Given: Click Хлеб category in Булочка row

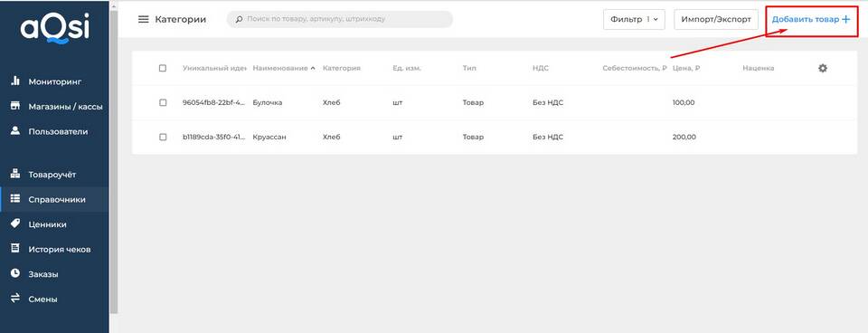Looking at the screenshot, I should pos(331,102).
